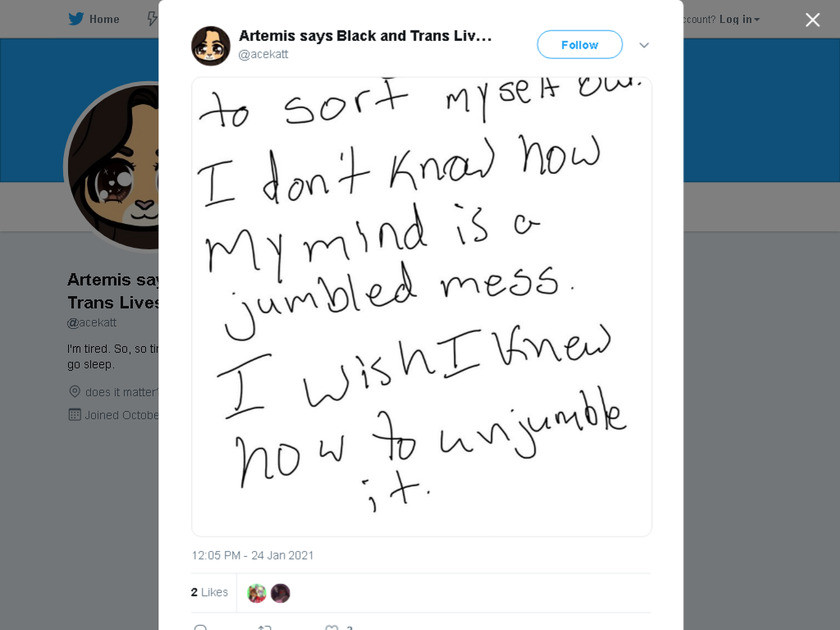This screenshot has height=630, width=840.
Task: Open Moments via the lightning bolt icon
Action: [x=153, y=20]
